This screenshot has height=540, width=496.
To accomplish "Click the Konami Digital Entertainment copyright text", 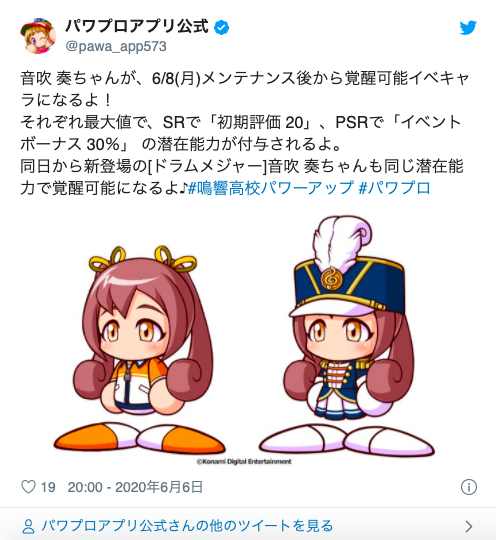I will coord(244,461).
